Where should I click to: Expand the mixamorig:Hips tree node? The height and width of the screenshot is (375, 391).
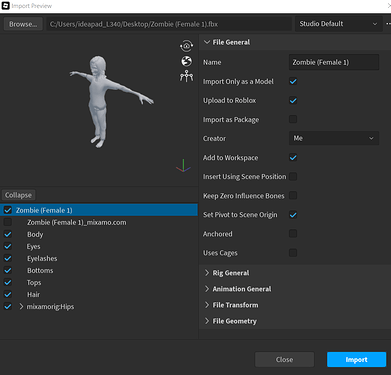point(21,306)
